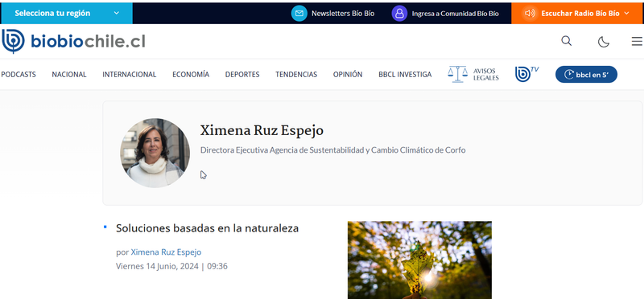Go to the Tendencias section
This screenshot has width=644, height=299.
296,74
